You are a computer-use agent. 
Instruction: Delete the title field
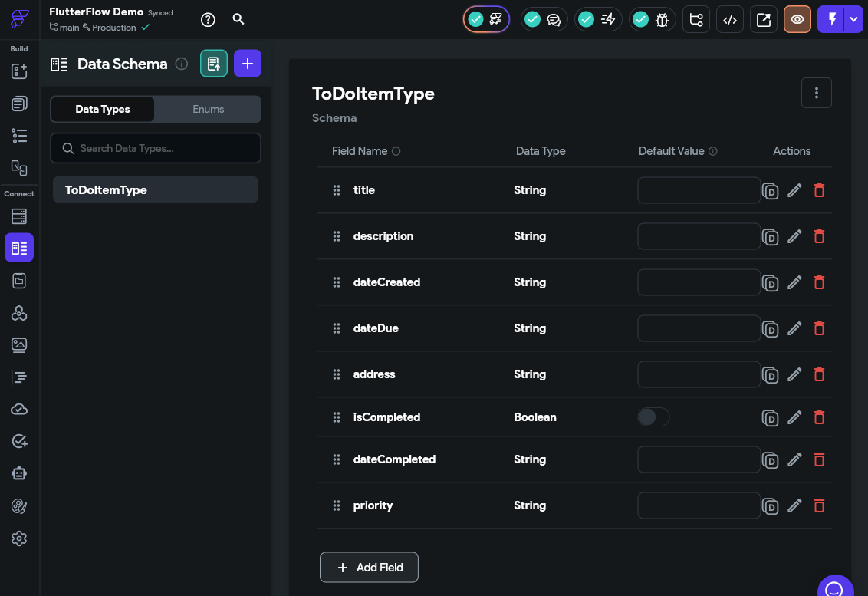tap(819, 190)
